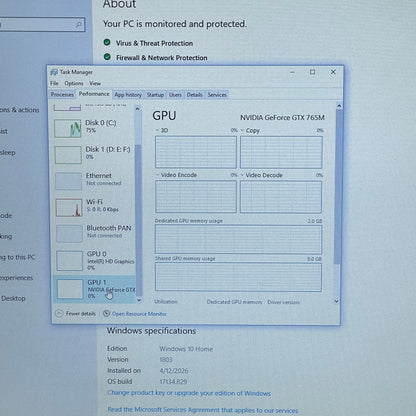
Task: Minimize the Task Manager window
Action: tap(292, 72)
